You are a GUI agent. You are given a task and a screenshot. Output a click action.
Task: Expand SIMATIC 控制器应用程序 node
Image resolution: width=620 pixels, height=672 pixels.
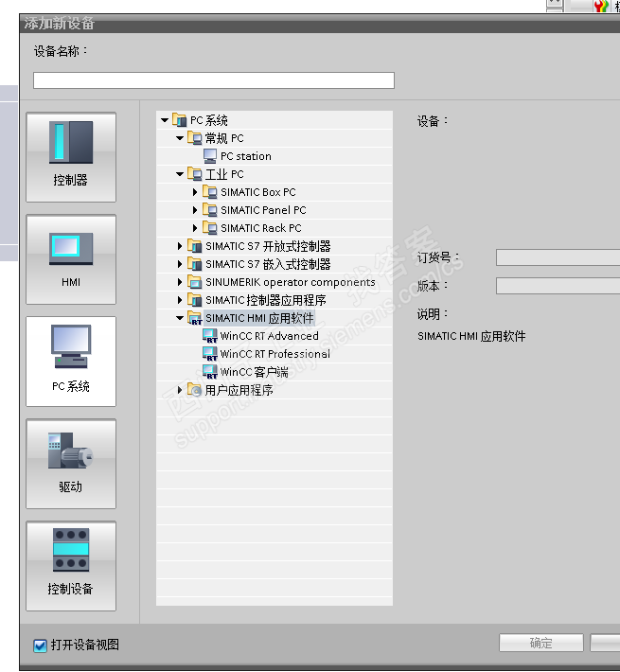[x=180, y=300]
